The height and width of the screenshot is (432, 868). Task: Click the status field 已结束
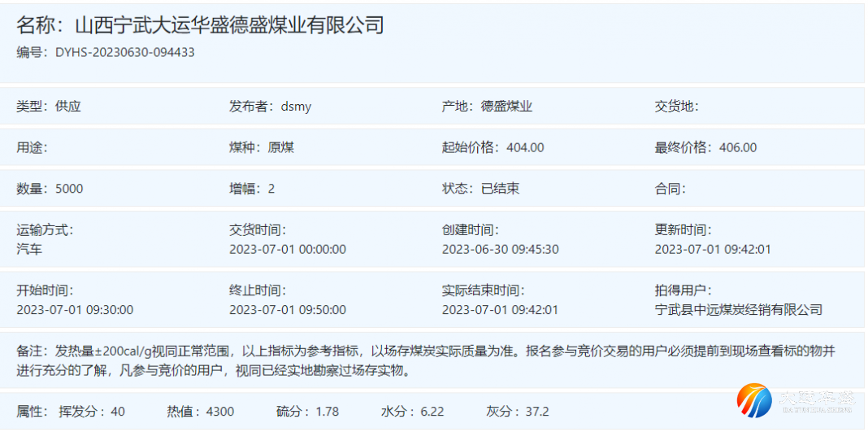(x=500, y=189)
